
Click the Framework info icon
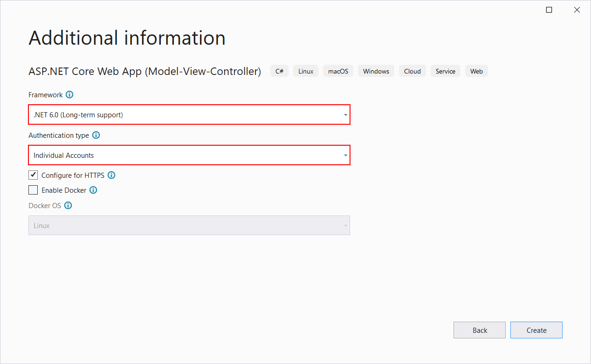point(69,94)
